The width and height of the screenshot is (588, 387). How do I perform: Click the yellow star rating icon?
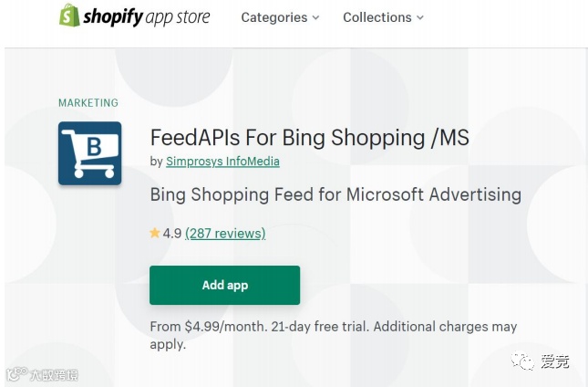pyautogui.click(x=155, y=234)
